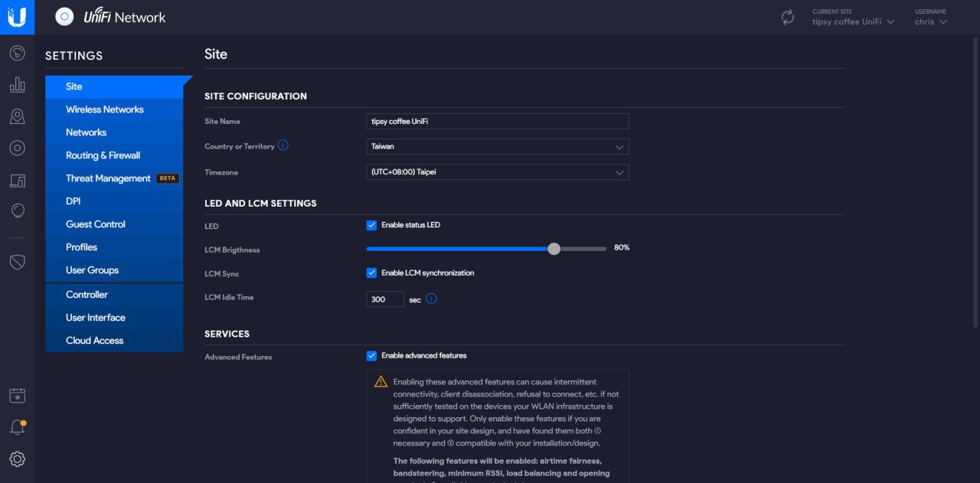
Task: Click the Advanced Features label
Action: (x=238, y=357)
